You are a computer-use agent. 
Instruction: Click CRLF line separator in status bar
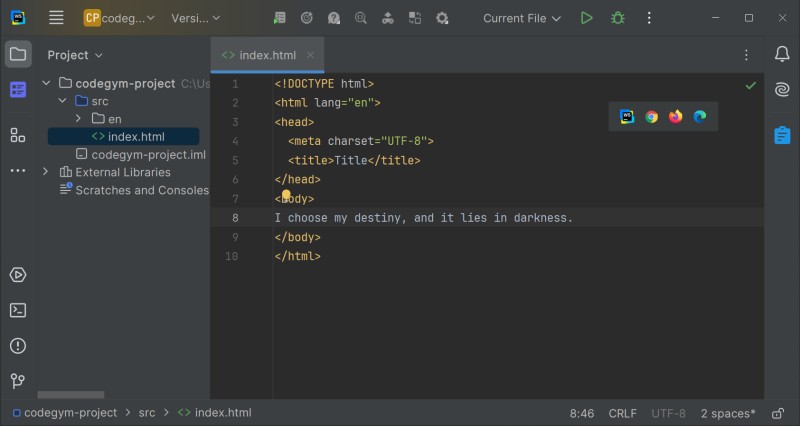coord(622,413)
